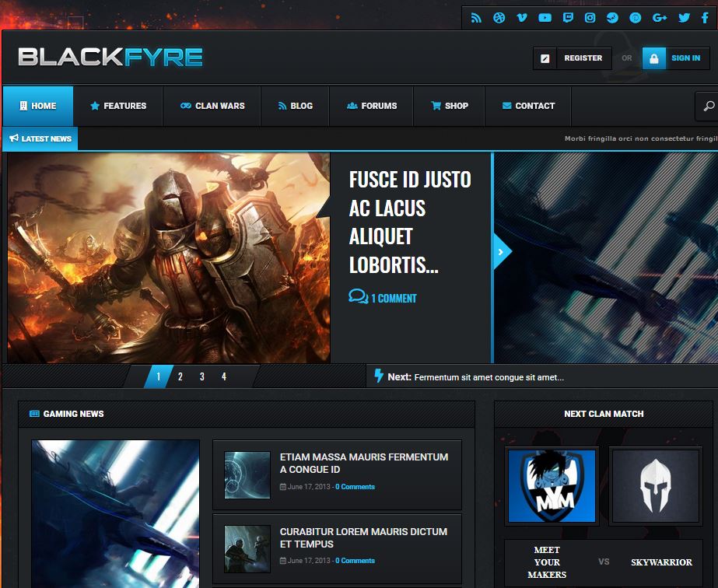The width and height of the screenshot is (718, 588).
Task: Open the Pinterest social icon
Action: (x=636, y=18)
